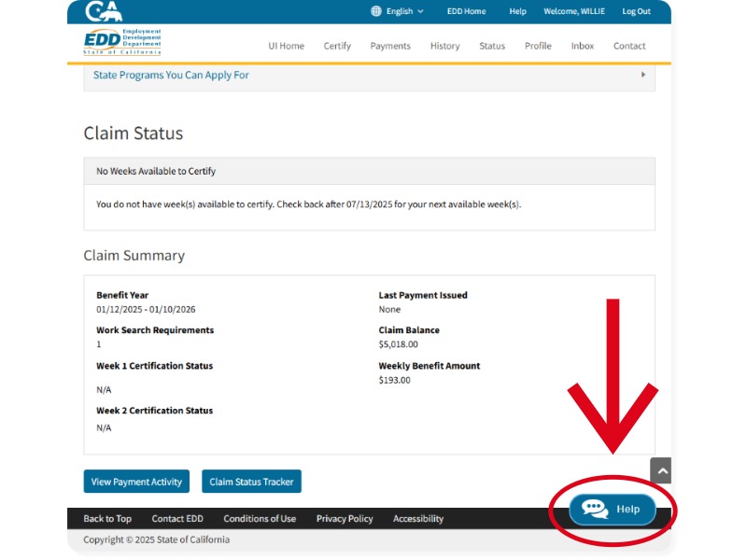Screen dimensions: 747x560
Task: Switch to the History tab
Action: [444, 46]
